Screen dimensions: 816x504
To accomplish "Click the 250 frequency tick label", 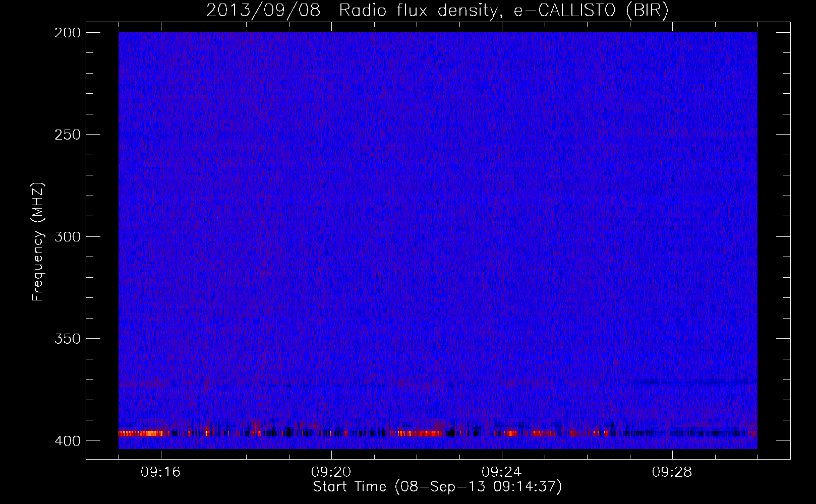I will click(67, 135).
